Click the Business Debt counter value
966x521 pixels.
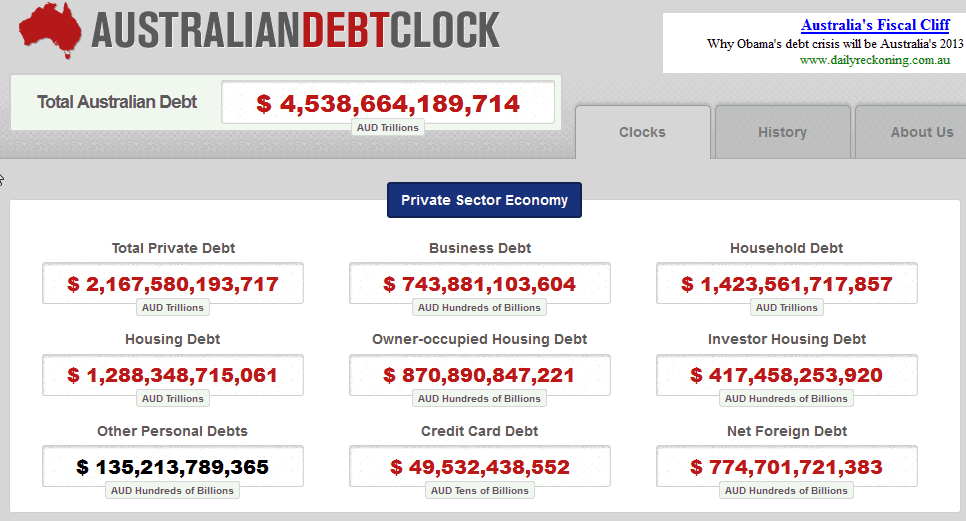pyautogui.click(x=480, y=284)
